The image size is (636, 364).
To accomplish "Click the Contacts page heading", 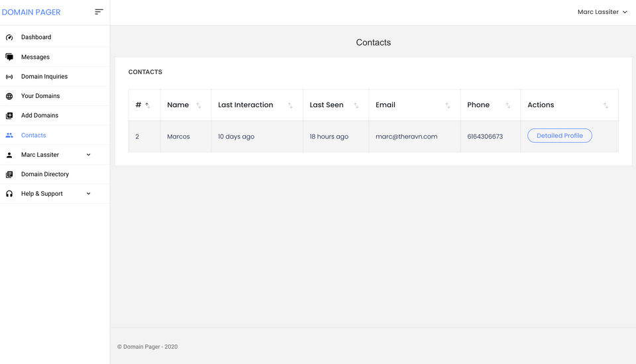I will (x=373, y=42).
